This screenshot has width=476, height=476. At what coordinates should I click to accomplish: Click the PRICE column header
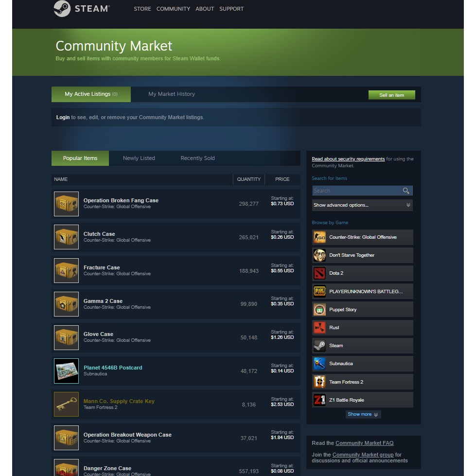(x=282, y=179)
